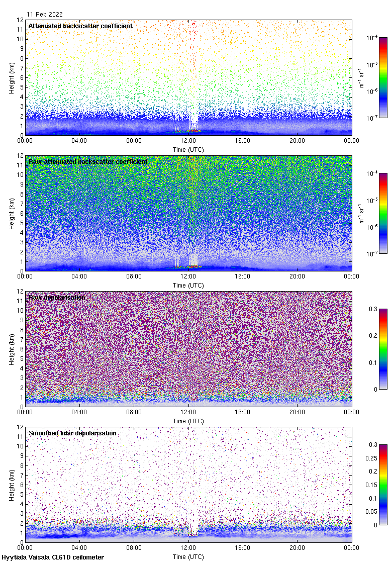Click '20:00' tick under the raw depolarisation plot
This screenshot has height=563, width=392.
[x=297, y=412]
